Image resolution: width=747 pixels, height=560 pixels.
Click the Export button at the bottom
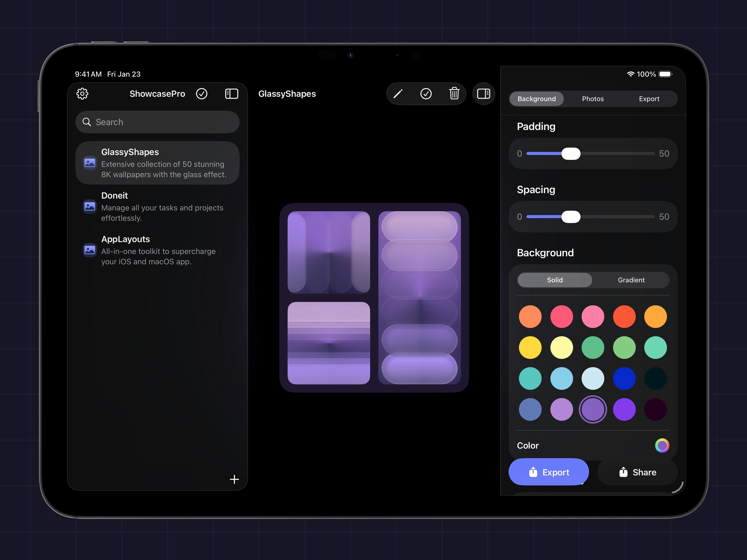point(549,472)
